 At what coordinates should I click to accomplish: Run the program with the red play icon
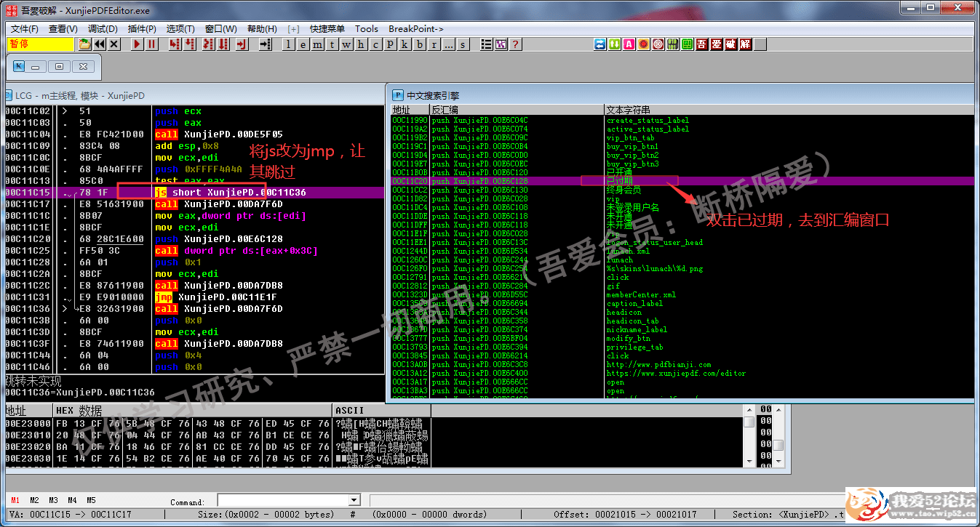[x=138, y=44]
